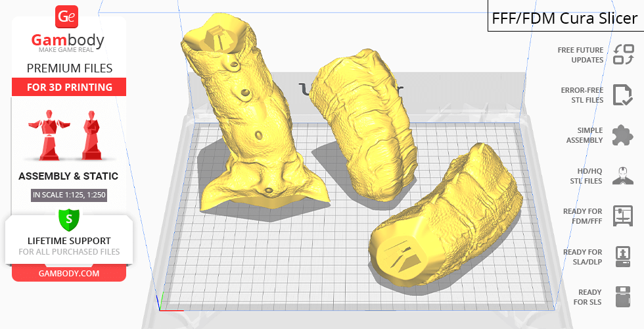
Task: Click the 'PREMIUM FILES' heading text
Action: pyautogui.click(x=70, y=68)
